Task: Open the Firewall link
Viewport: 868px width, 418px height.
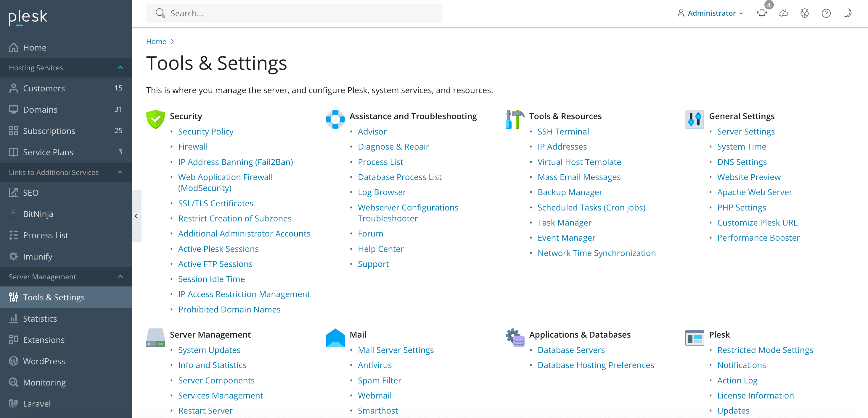Action: coord(193,147)
